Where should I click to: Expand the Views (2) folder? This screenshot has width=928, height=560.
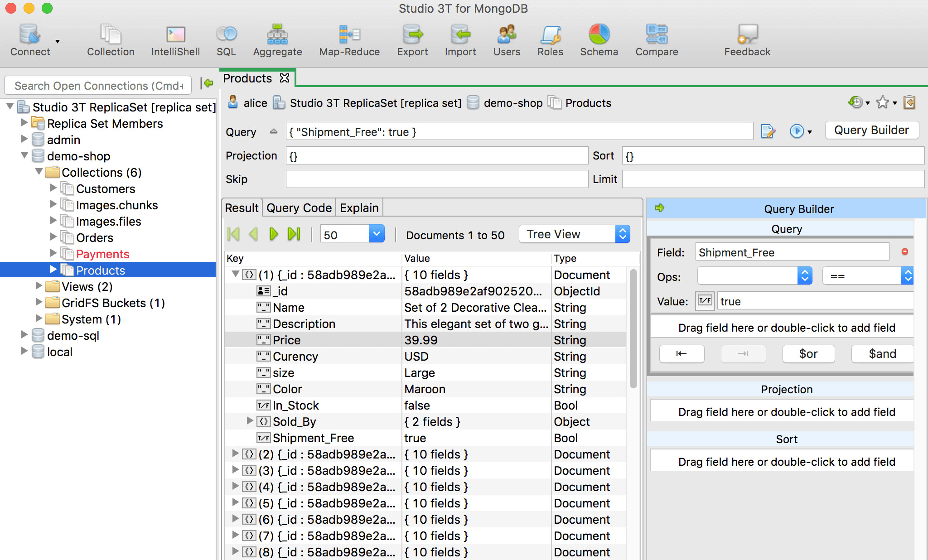[x=39, y=286]
